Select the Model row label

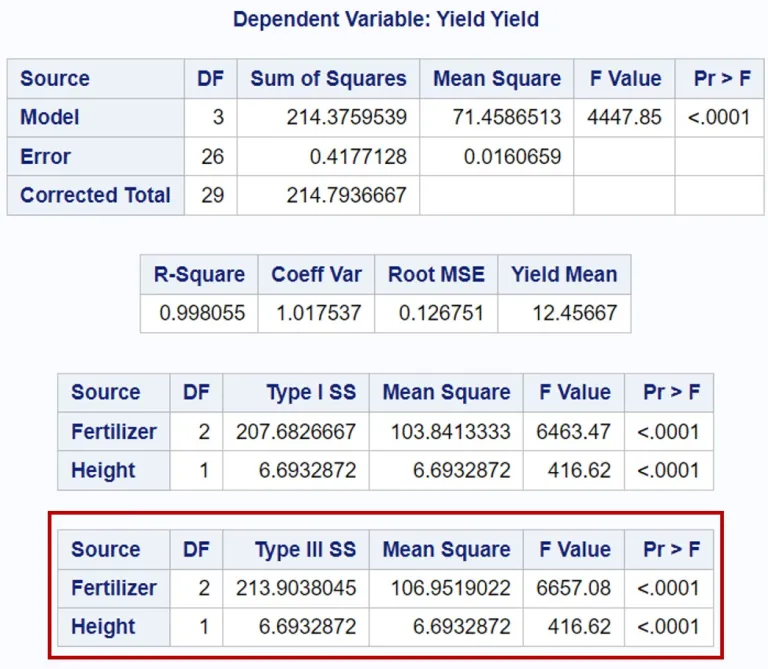pos(50,117)
